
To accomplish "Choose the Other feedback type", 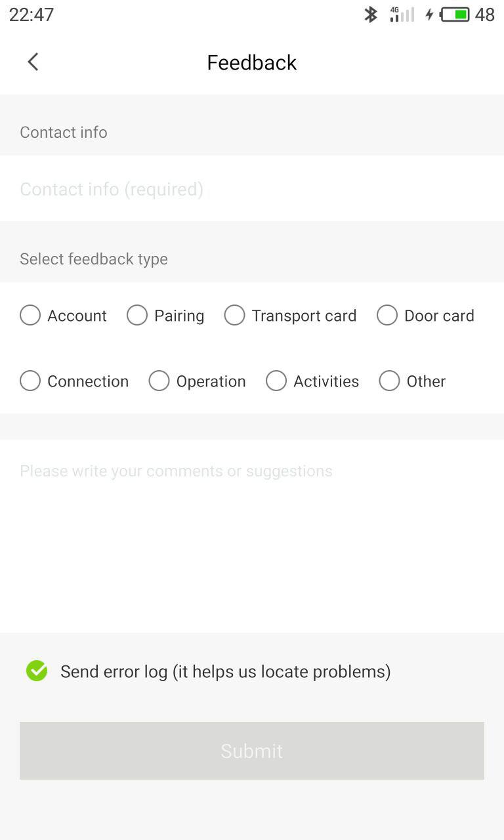I will [x=389, y=381].
